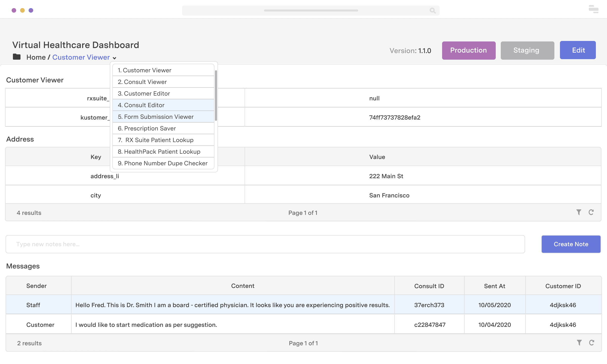
Task: Collapse the Customer Viewer breadcrumb dropdown
Action: 115,58
